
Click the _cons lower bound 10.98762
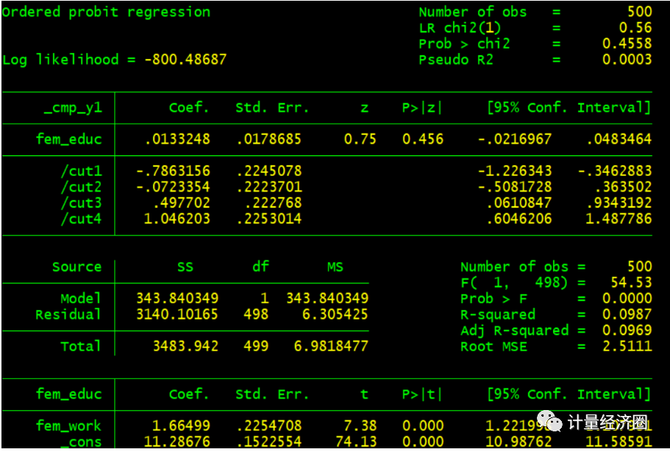click(519, 442)
